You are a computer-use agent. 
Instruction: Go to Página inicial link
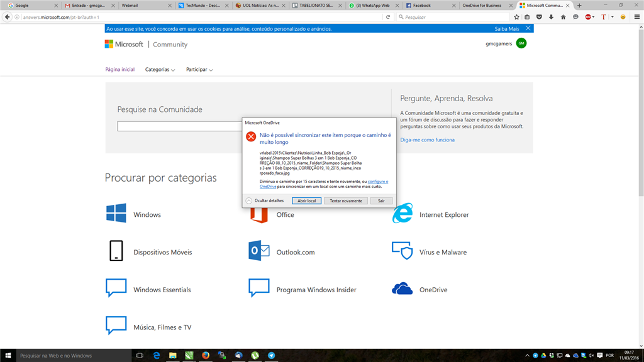coord(120,69)
